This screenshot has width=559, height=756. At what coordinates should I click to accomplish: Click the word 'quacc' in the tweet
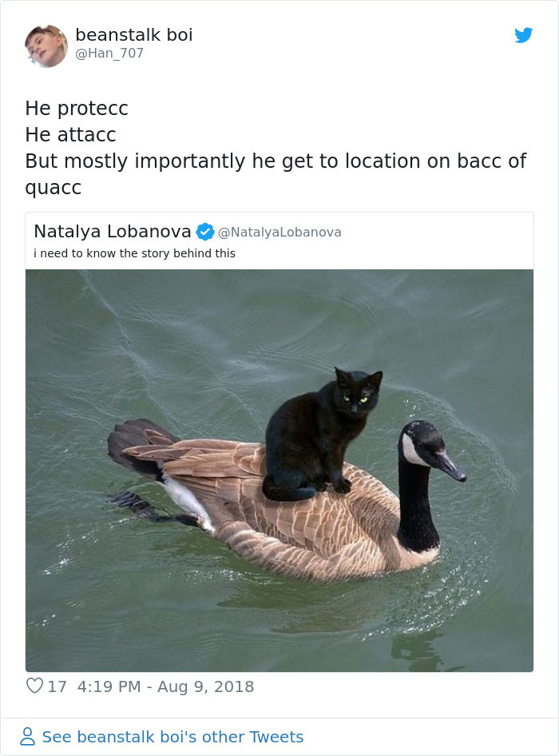tap(53, 188)
